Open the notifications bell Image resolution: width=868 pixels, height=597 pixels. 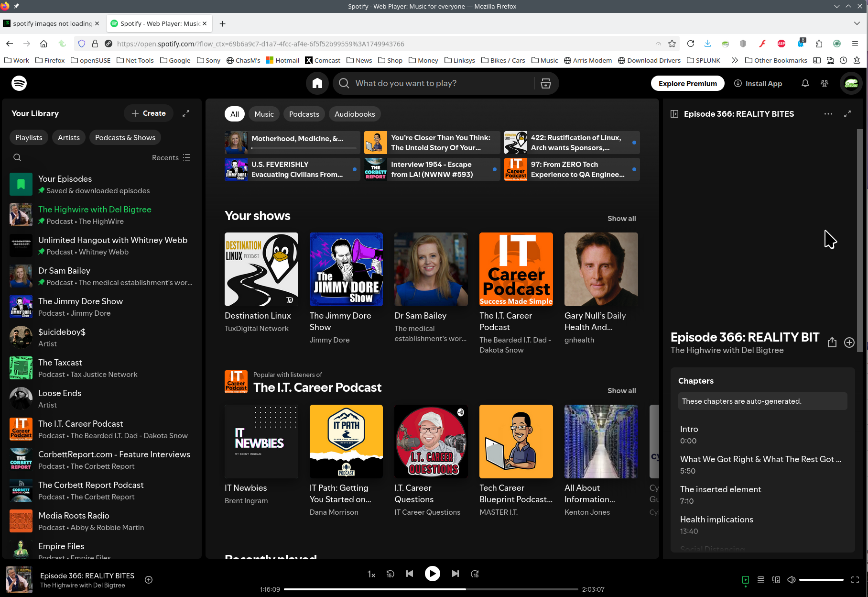tap(805, 83)
